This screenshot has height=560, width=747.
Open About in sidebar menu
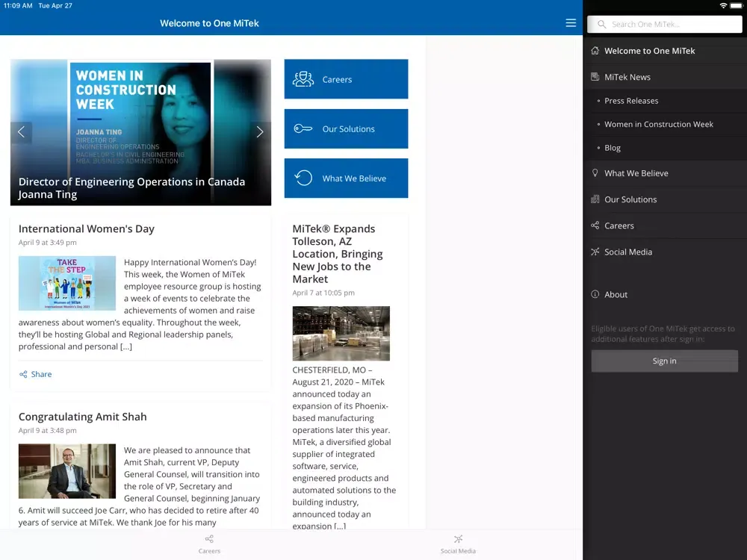(665, 295)
